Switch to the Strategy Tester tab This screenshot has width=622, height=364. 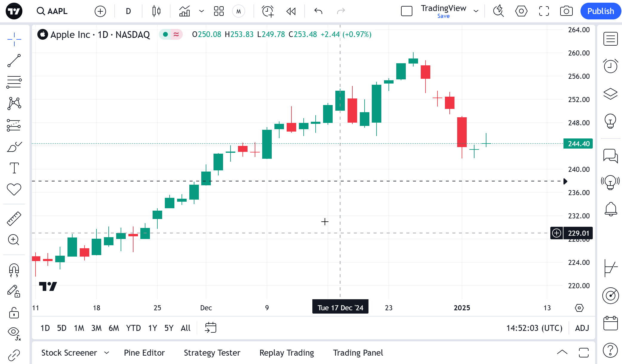pos(212,353)
